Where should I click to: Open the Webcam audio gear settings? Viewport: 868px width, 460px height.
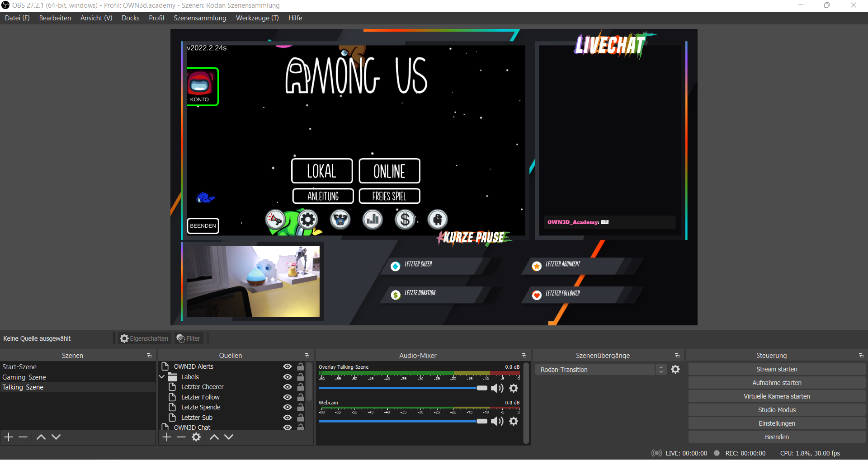coord(514,421)
